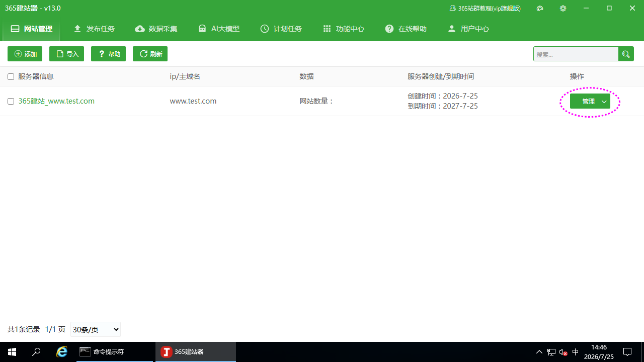Launch Internet Explorer from taskbar
Viewport: 644px width, 362px height.
coord(62,352)
